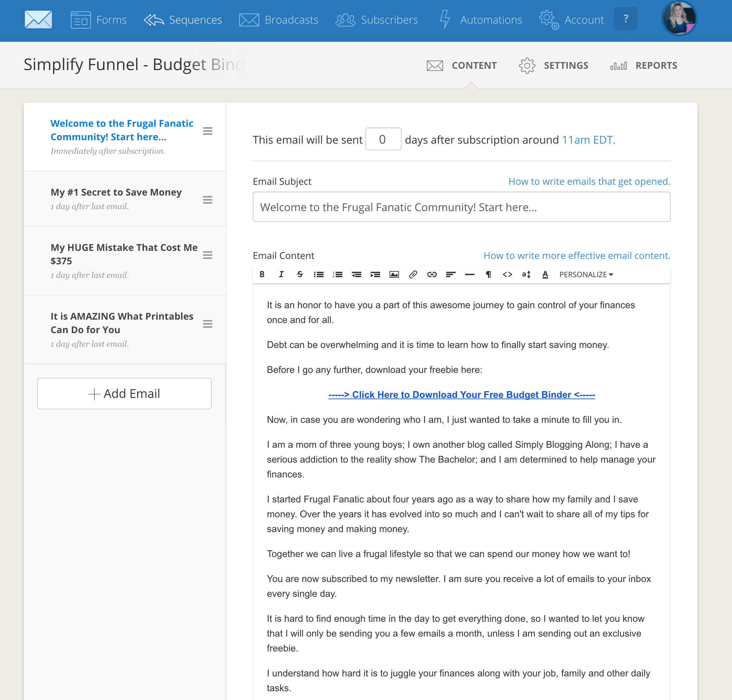Insert a horizontal line
Viewport: 732px width, 700px height.
point(469,274)
